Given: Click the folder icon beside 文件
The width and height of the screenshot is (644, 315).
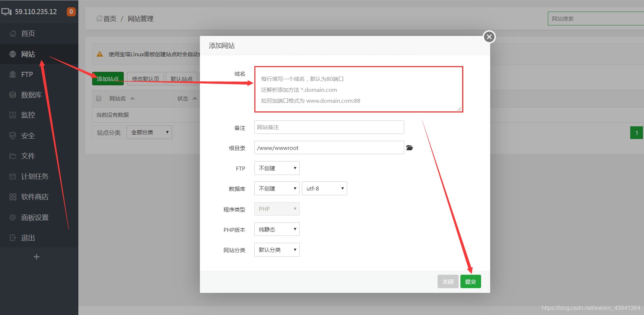Looking at the screenshot, I should (x=13, y=156).
